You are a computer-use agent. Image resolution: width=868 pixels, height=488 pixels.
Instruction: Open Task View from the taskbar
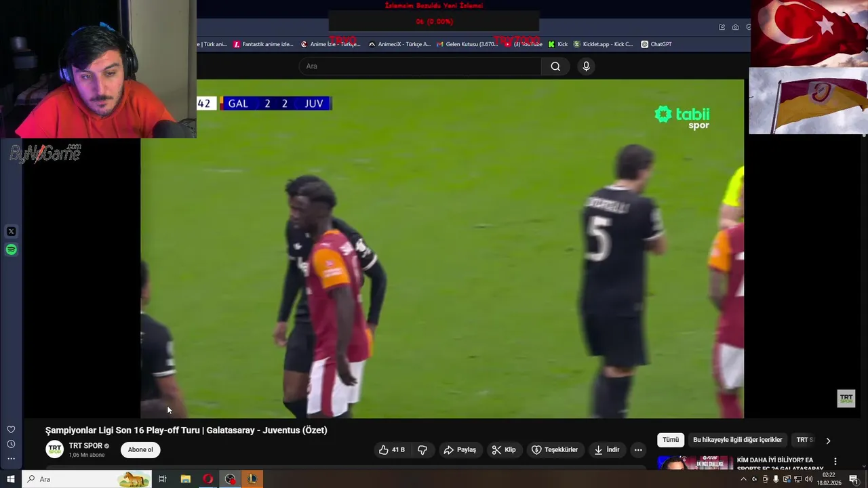[x=163, y=479]
